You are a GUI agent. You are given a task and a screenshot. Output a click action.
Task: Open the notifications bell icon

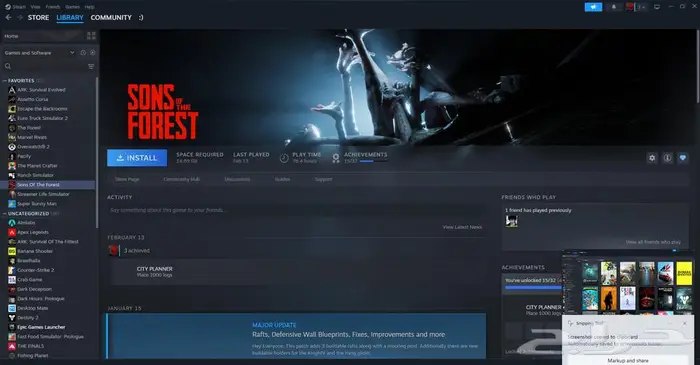[614, 7]
